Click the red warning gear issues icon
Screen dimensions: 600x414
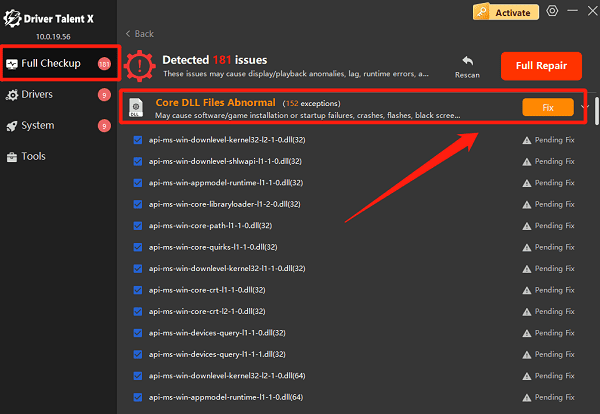141,67
